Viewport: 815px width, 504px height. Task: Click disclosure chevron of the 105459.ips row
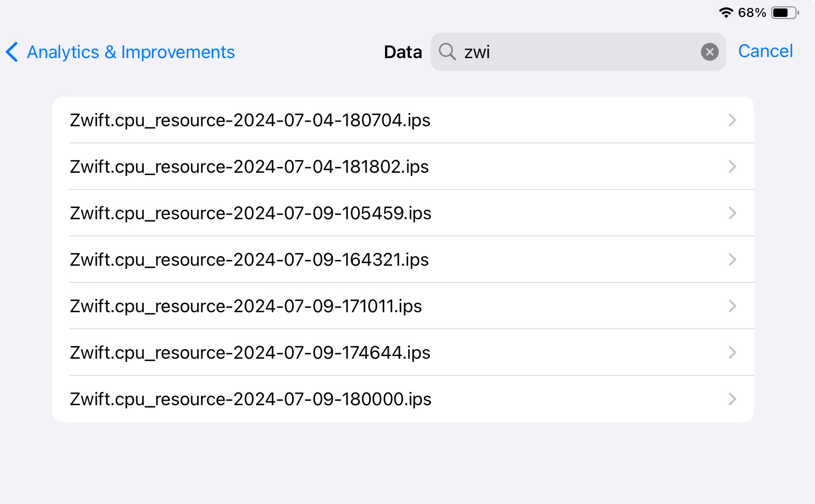732,213
